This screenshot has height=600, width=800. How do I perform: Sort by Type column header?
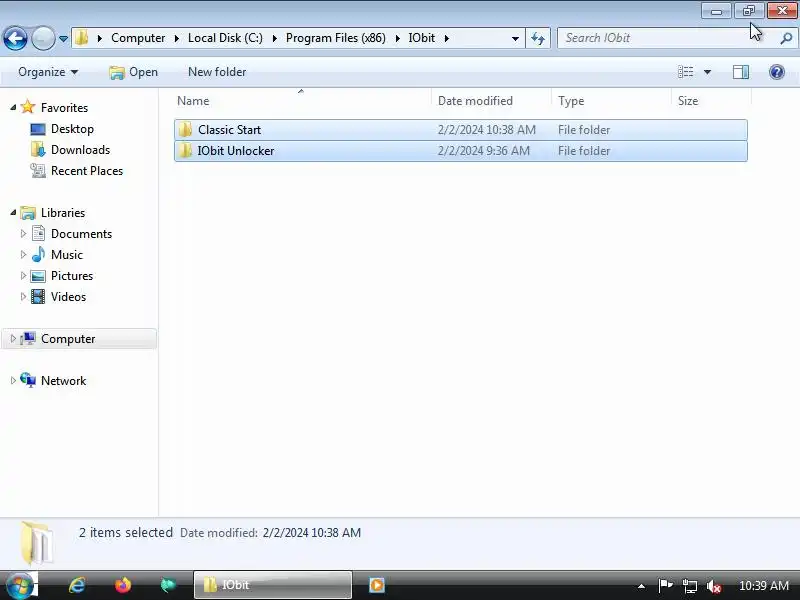612,101
